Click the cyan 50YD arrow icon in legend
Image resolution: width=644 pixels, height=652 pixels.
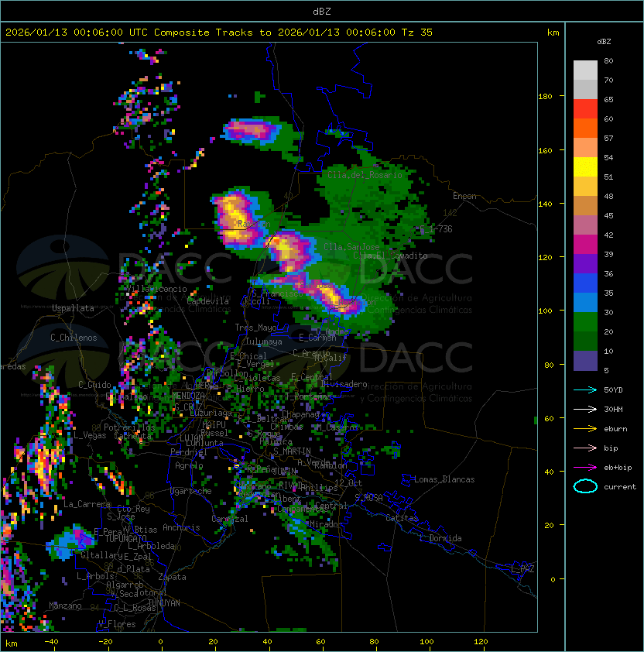[x=585, y=390]
